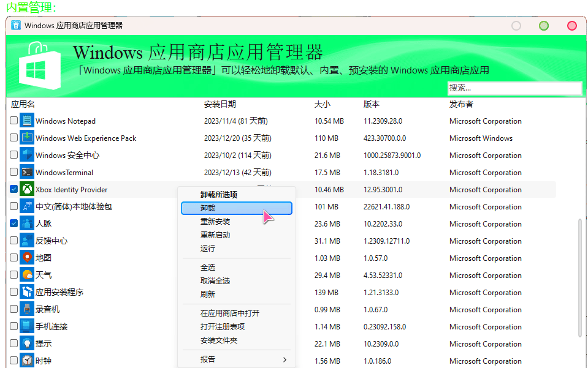Sort list by 安装日期 column header
This screenshot has height=368, width=588.
coord(220,104)
